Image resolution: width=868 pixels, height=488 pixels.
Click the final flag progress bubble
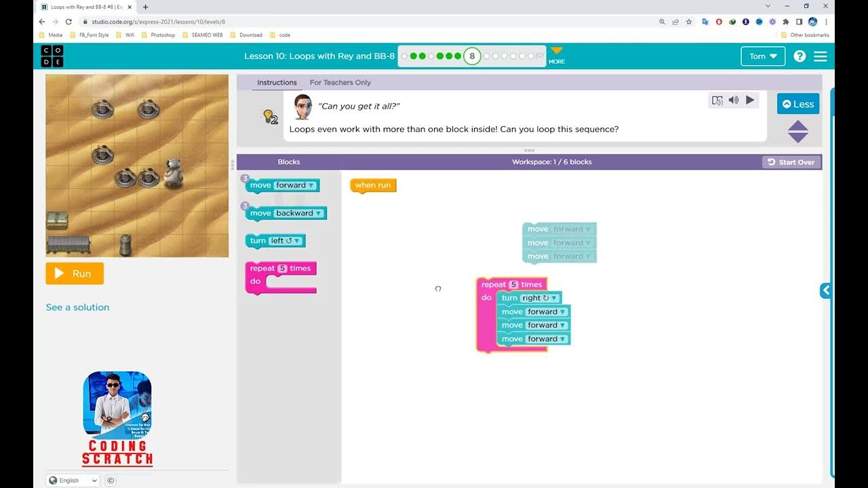coord(539,56)
